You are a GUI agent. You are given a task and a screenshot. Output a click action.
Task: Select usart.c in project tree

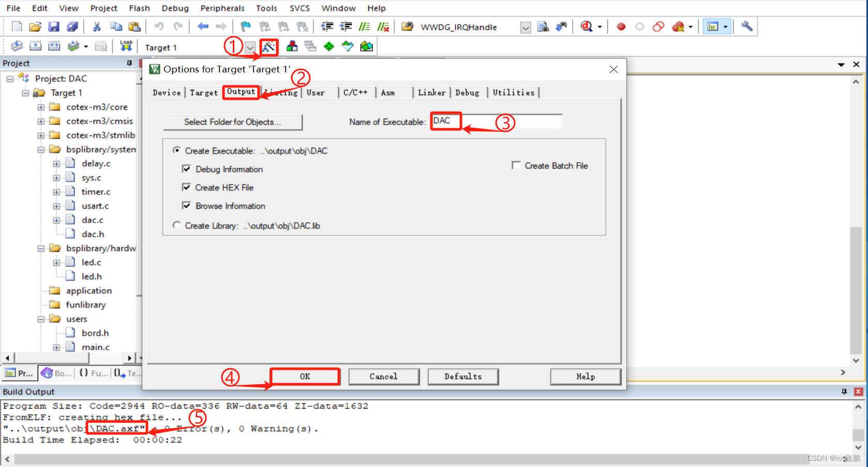click(x=95, y=206)
